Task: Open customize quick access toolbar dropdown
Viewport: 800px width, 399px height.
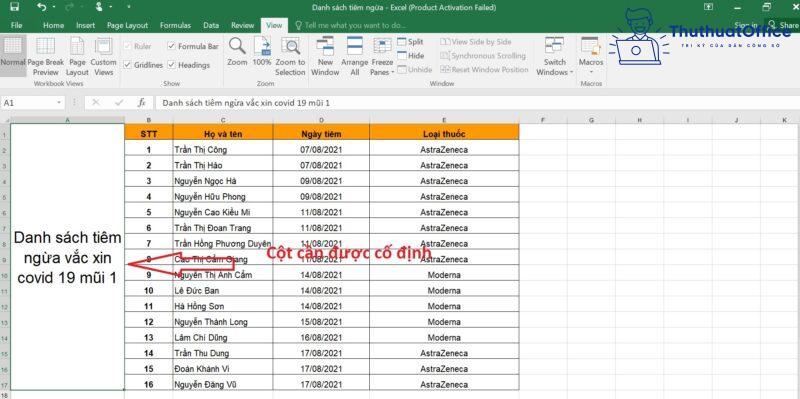Action: tap(129, 7)
